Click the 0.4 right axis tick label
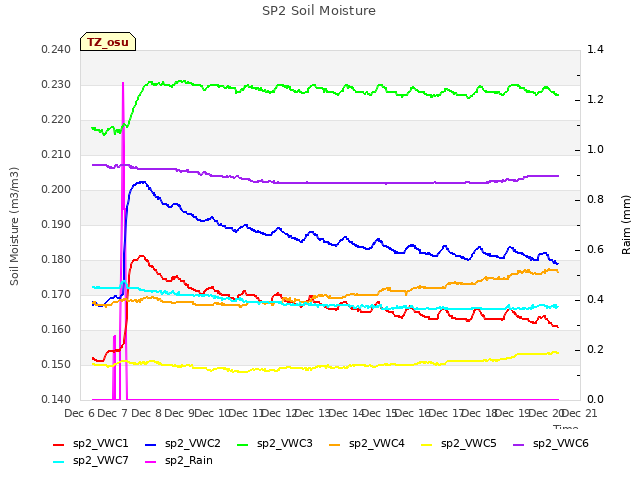 point(595,300)
